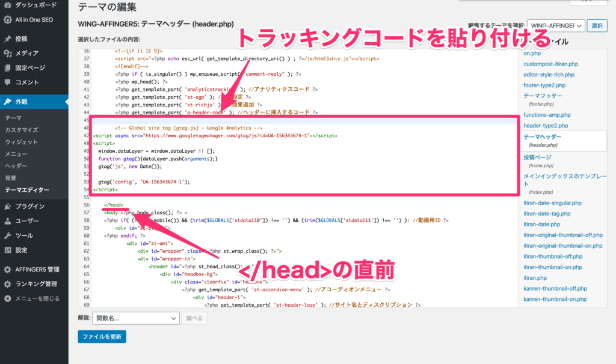Open kanren-thumbnail-off.php file
Image resolution: width=616 pixels, height=364 pixels.
tap(555, 288)
